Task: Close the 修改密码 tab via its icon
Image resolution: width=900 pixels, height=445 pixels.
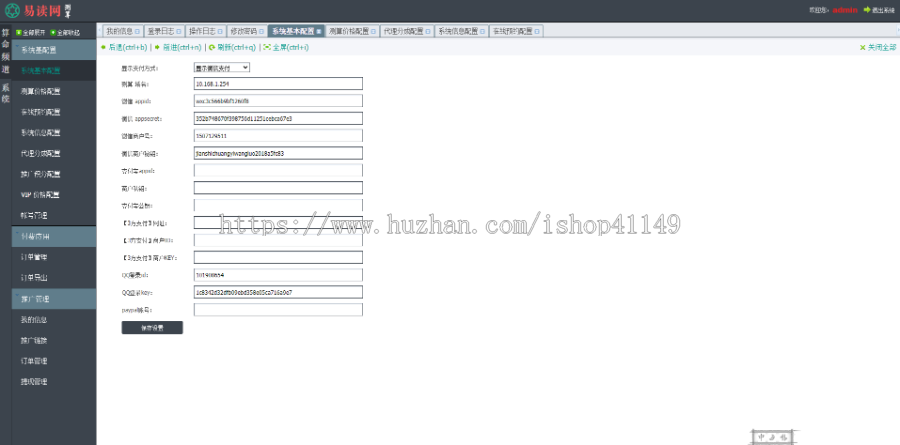Action: pyautogui.click(x=262, y=32)
